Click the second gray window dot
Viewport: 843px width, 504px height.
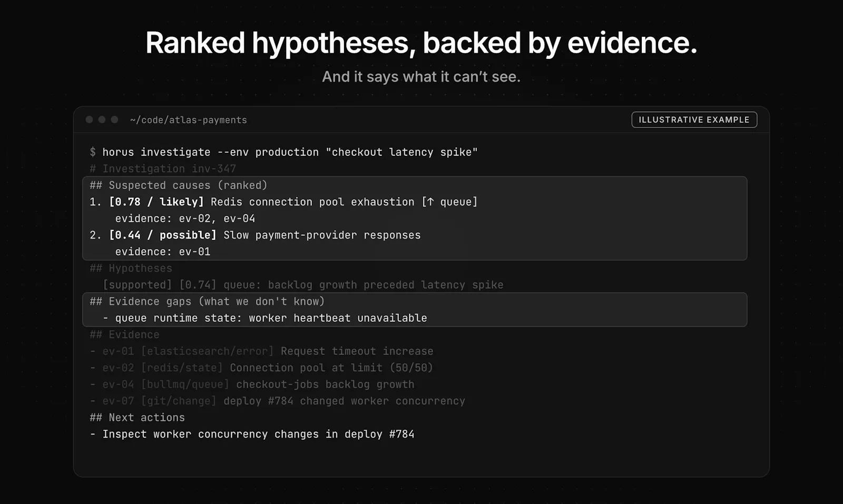coord(102,120)
